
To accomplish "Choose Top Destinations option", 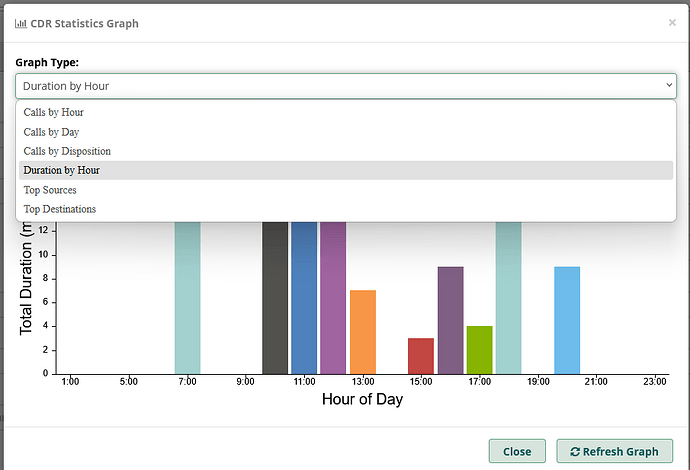I will [x=60, y=209].
